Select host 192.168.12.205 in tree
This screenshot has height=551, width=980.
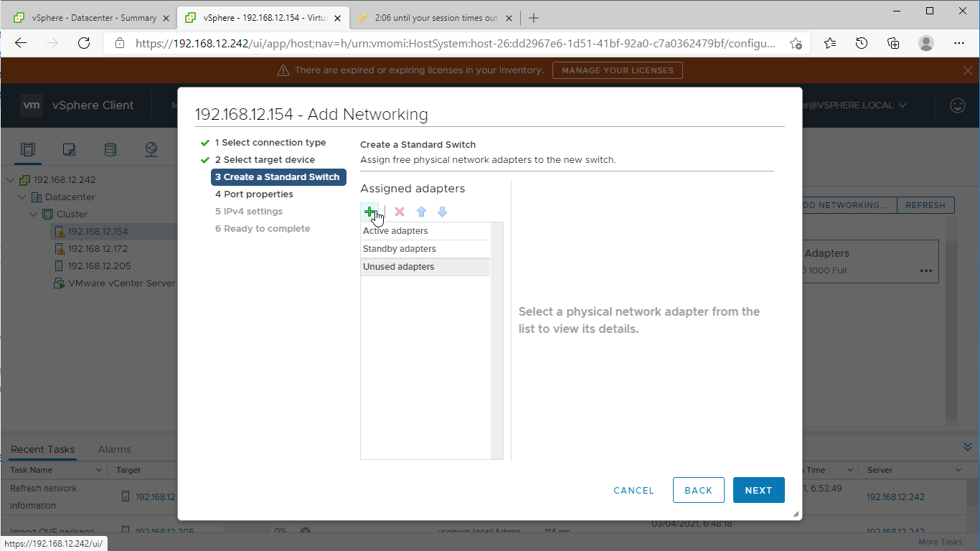98,266
